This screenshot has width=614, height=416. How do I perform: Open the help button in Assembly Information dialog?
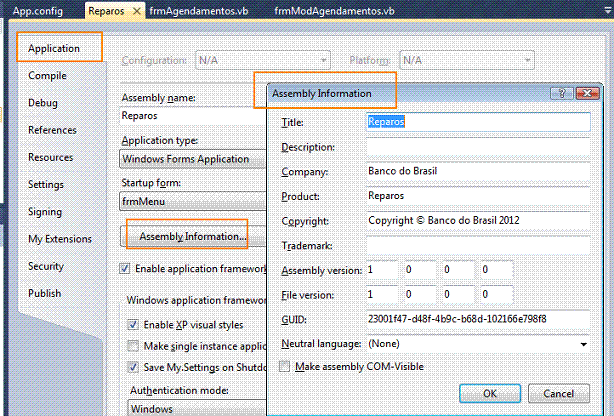[x=562, y=93]
